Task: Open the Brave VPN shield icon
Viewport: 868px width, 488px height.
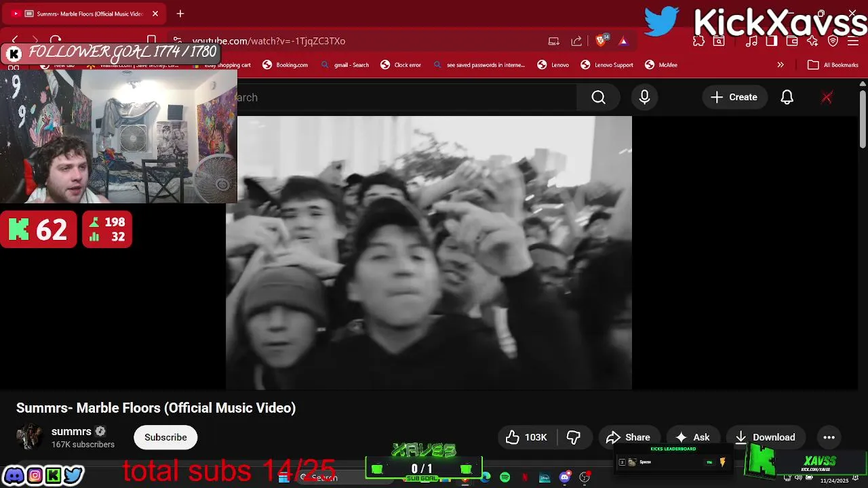Action: [833, 41]
